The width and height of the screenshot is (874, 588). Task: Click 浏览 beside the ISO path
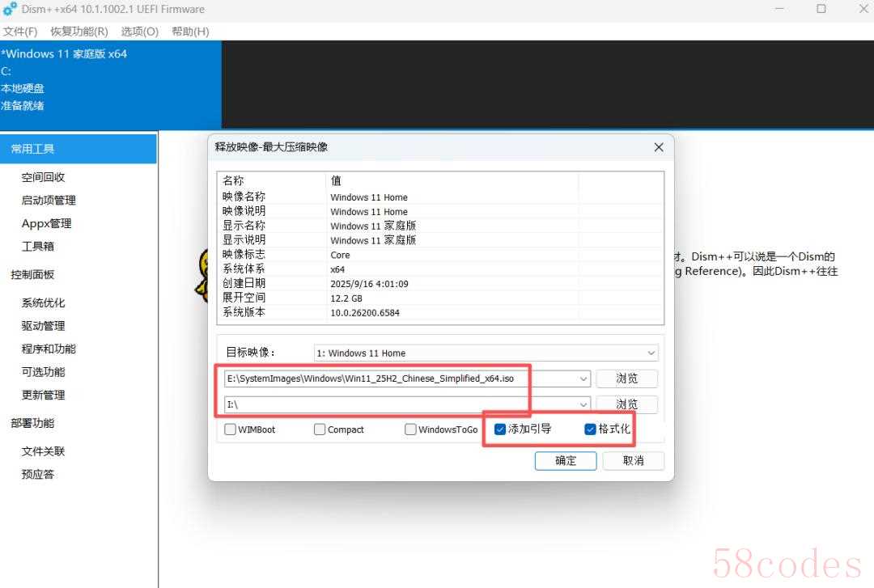pos(626,379)
